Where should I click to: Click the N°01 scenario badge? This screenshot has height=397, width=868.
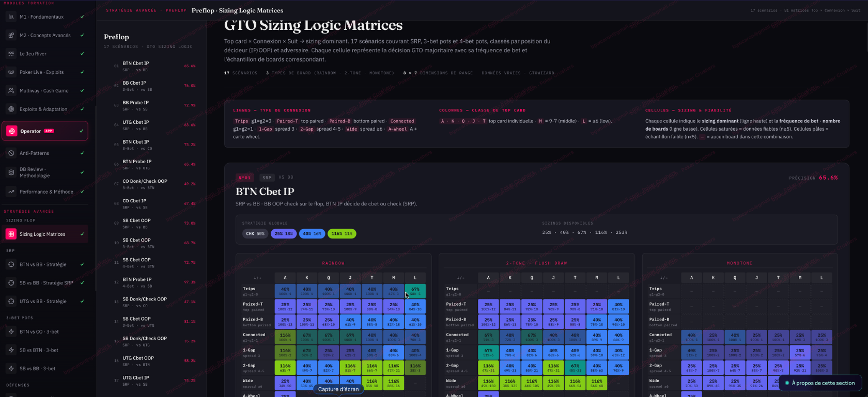[x=244, y=178]
